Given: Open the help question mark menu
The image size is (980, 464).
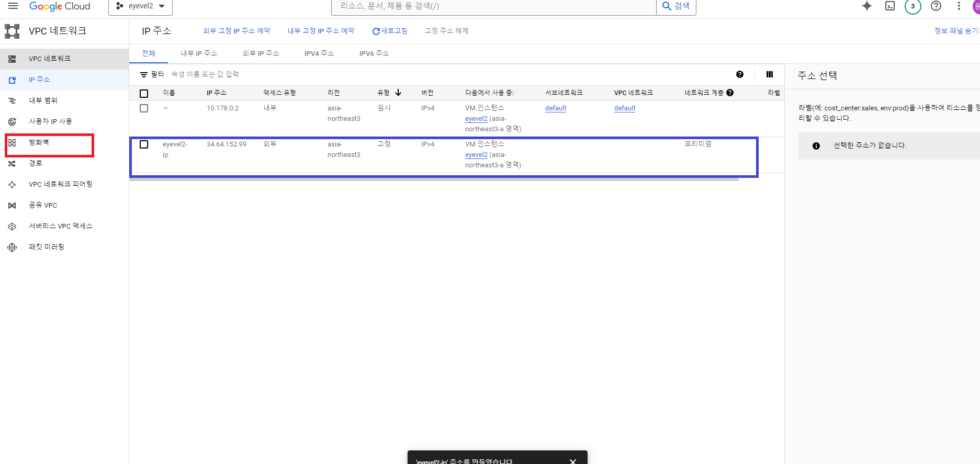Looking at the screenshot, I should 936,6.
